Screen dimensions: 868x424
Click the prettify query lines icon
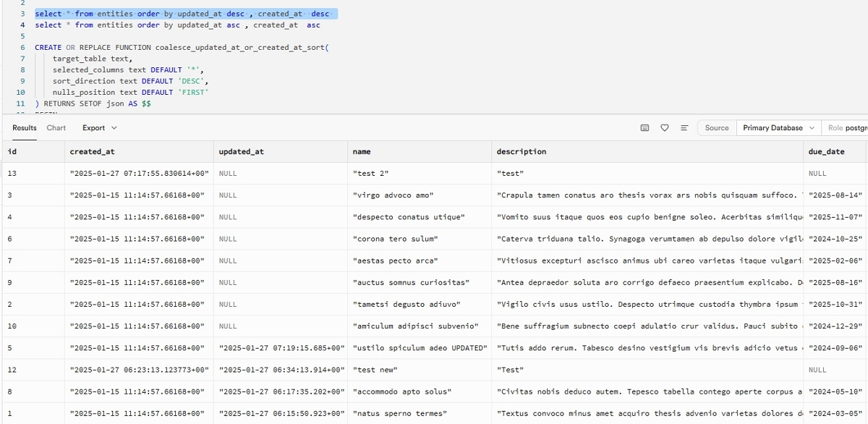pos(684,128)
